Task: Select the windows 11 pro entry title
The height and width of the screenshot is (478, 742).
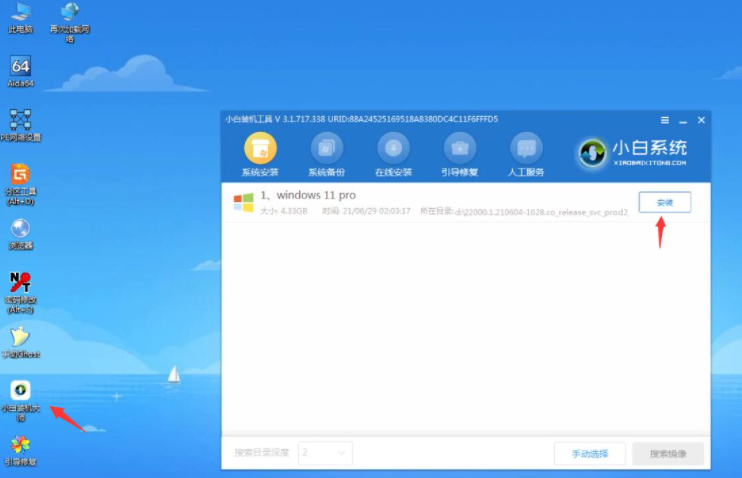Action: click(308, 195)
